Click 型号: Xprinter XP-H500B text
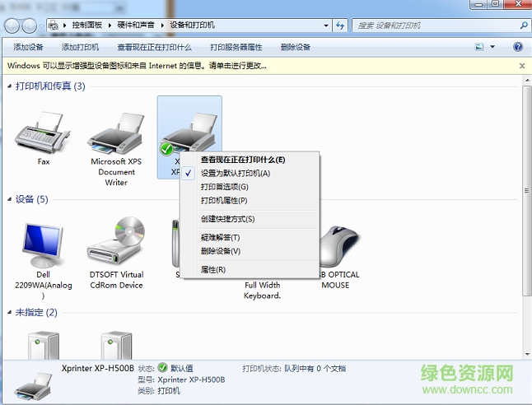Image resolution: width=532 pixels, height=405 pixels. (x=181, y=379)
